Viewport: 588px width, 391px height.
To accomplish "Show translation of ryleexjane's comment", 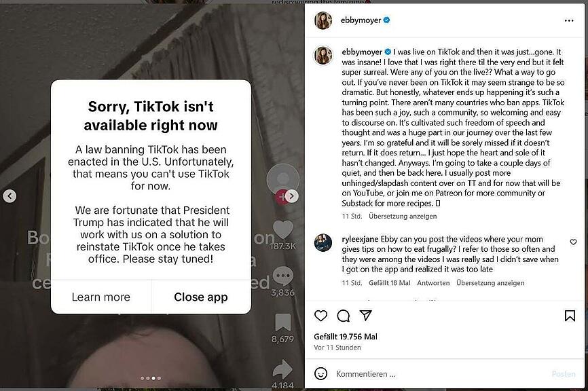I will [x=490, y=283].
